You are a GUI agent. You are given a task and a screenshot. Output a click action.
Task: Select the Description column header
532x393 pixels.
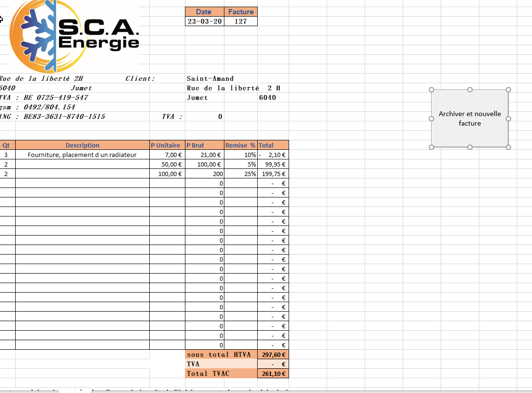click(x=82, y=145)
